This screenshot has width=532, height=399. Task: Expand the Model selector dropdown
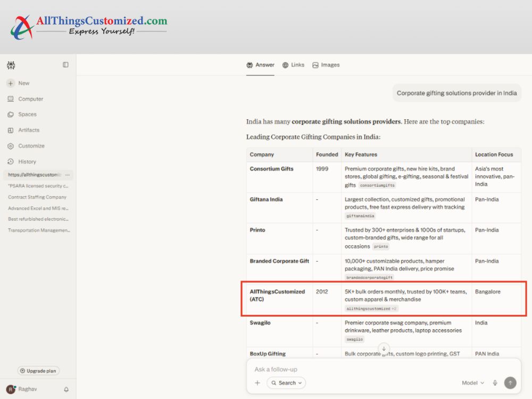[472, 383]
